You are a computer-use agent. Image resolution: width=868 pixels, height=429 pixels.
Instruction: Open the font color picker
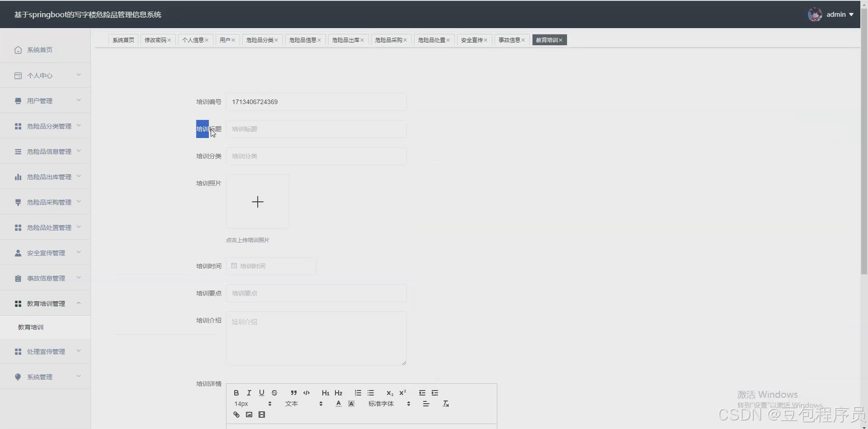[x=339, y=404]
